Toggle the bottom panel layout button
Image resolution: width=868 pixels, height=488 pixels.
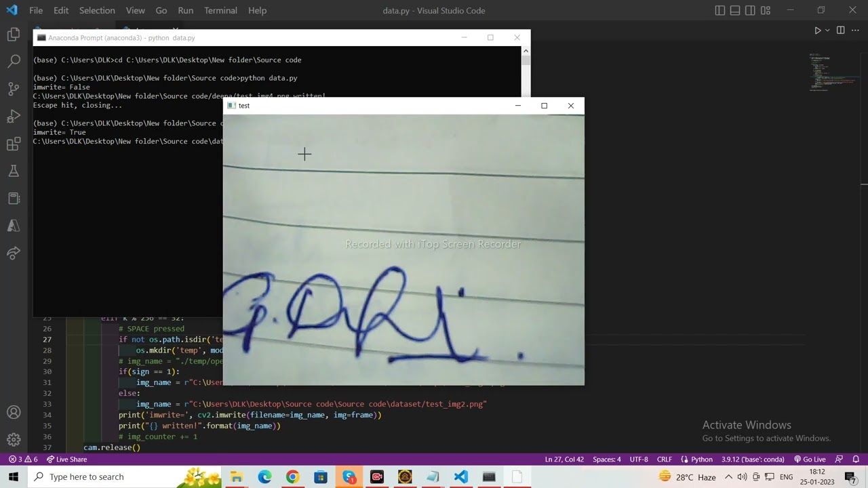735,11
